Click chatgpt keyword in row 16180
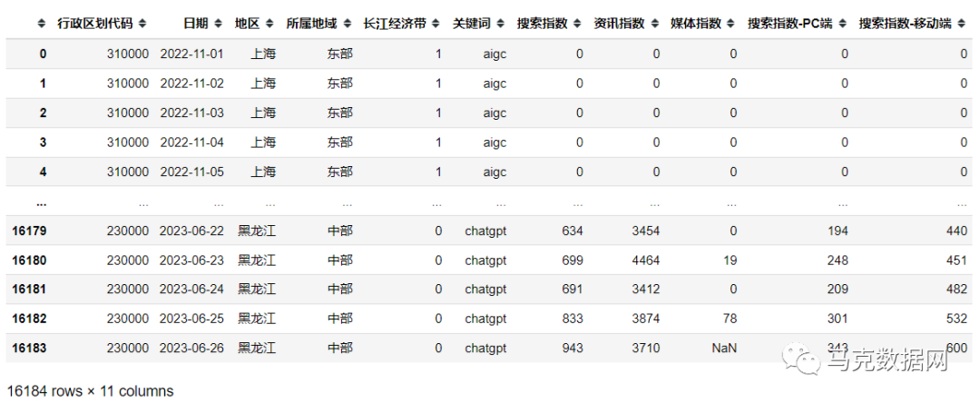 point(485,260)
